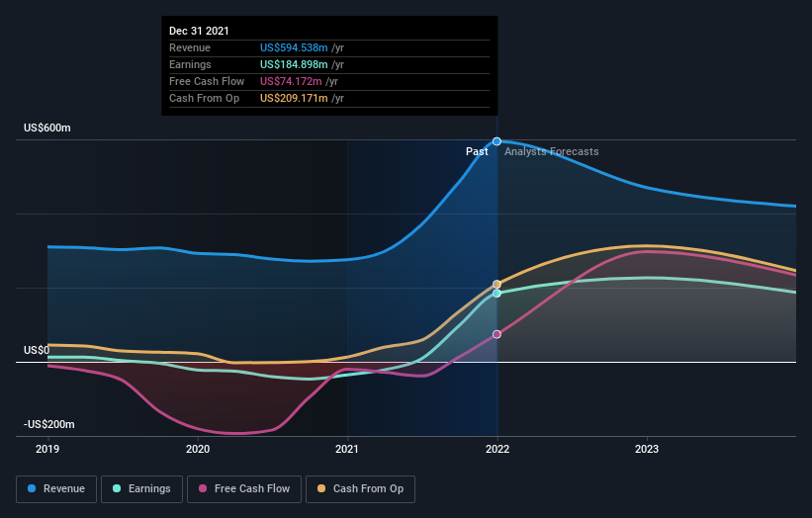Toggle the Free Cash Flow legend button
Viewport: 812px width, 518px height.
pos(244,489)
